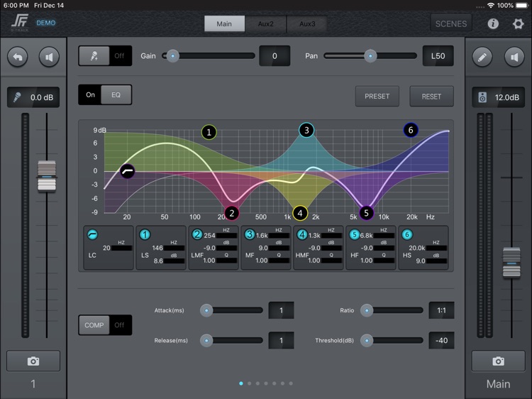
Task: Open the EQ PRESET button
Action: click(377, 97)
